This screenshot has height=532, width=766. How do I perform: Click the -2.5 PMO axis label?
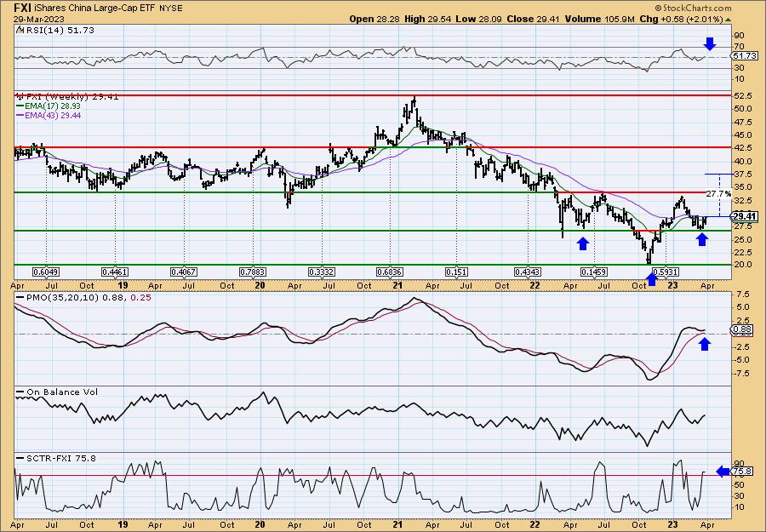[x=742, y=346]
